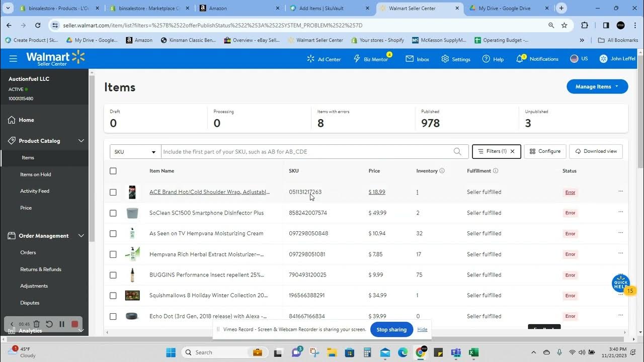
Task: Switch to the Add Items SkuVault tab
Action: tap(330, 8)
